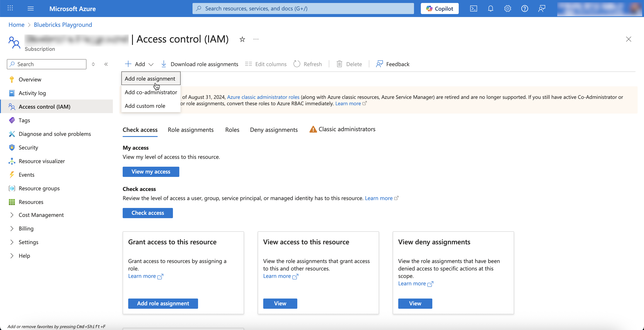Viewport: 644px width, 330px height.
Task: Open Cloud Shell from the top bar
Action: point(473,9)
